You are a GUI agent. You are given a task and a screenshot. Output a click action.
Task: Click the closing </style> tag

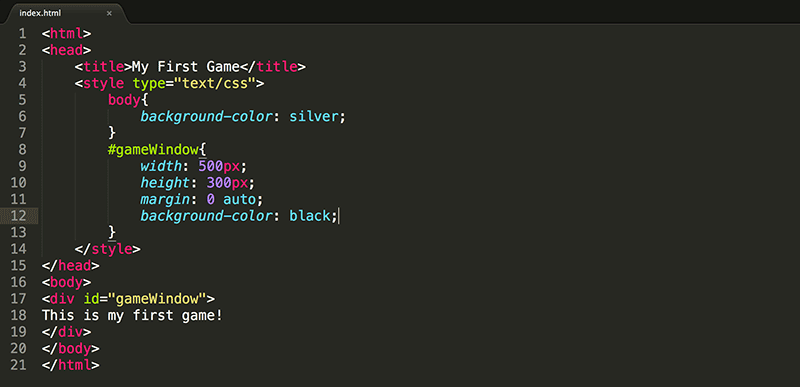point(108,249)
